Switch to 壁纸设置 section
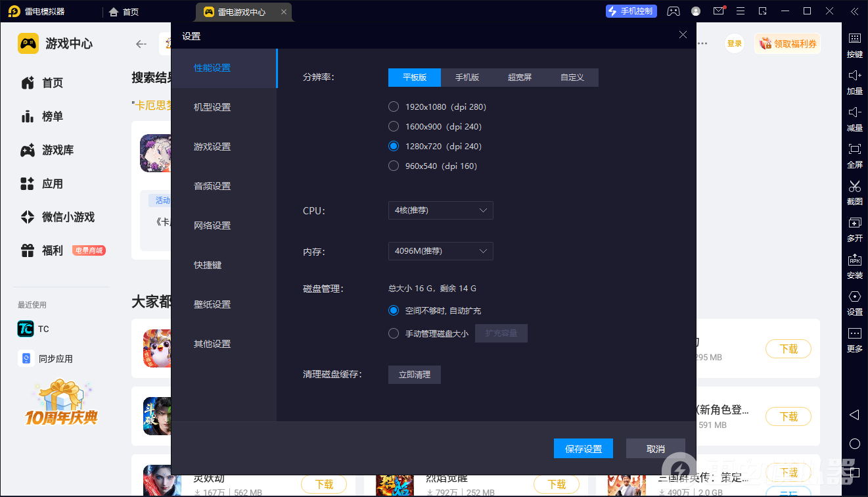Viewport: 868px width, 497px height. [224, 305]
